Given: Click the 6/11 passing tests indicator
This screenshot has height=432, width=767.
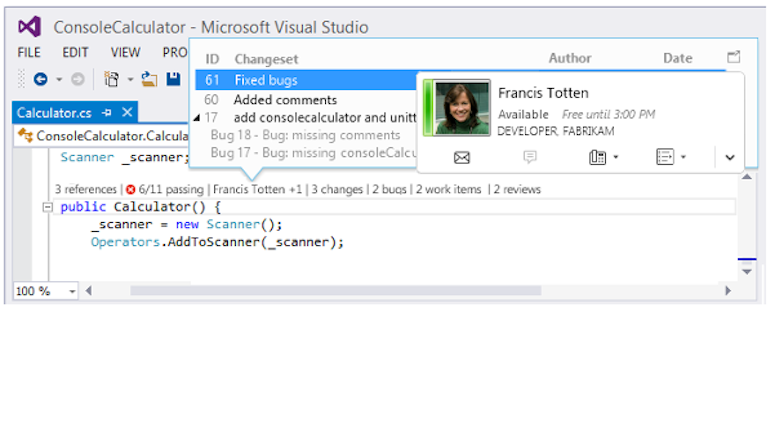Looking at the screenshot, I should click(171, 189).
